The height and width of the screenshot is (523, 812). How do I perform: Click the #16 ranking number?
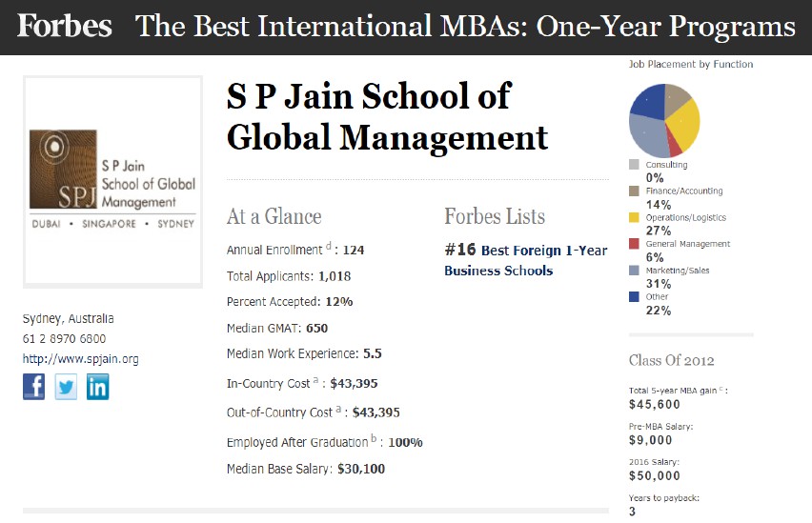tap(460, 250)
